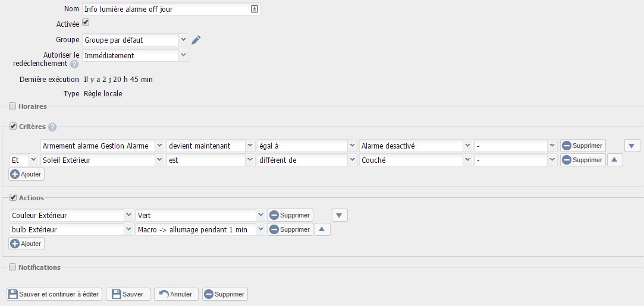
Task: Move the Couleur Extérieur action down
Action: tap(339, 215)
